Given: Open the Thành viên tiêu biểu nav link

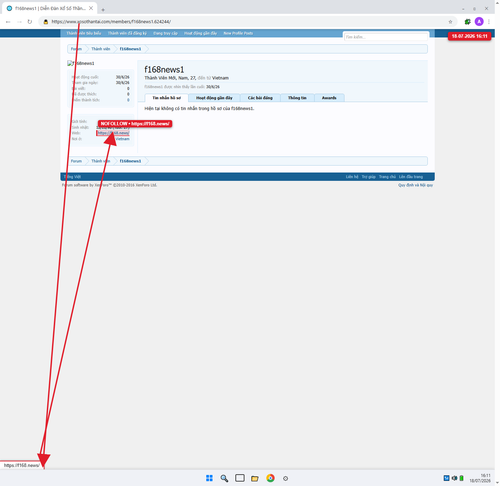Looking at the screenshot, I should (x=84, y=33).
